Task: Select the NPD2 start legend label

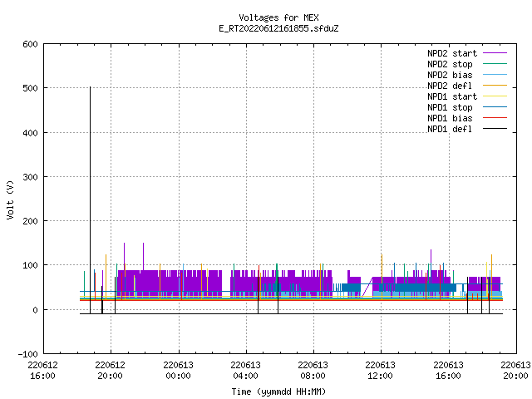Action: click(x=452, y=53)
